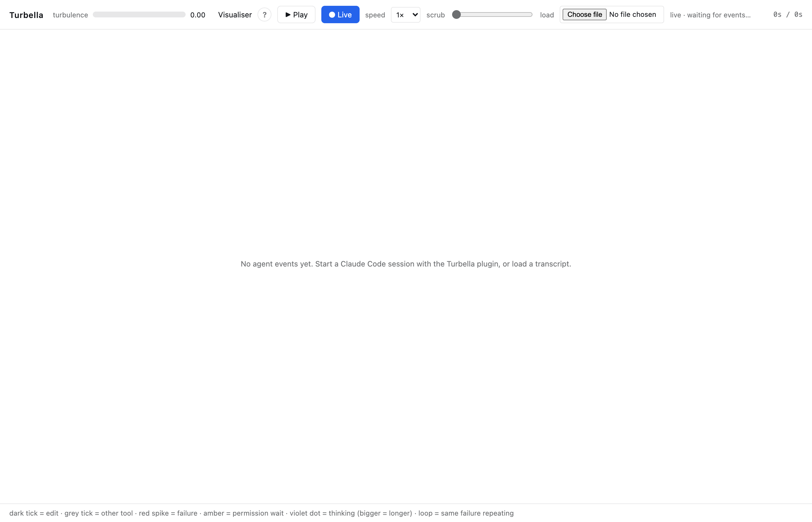Click the legend text at the bottom
Screen dimensions: 812x522
(x=262, y=513)
